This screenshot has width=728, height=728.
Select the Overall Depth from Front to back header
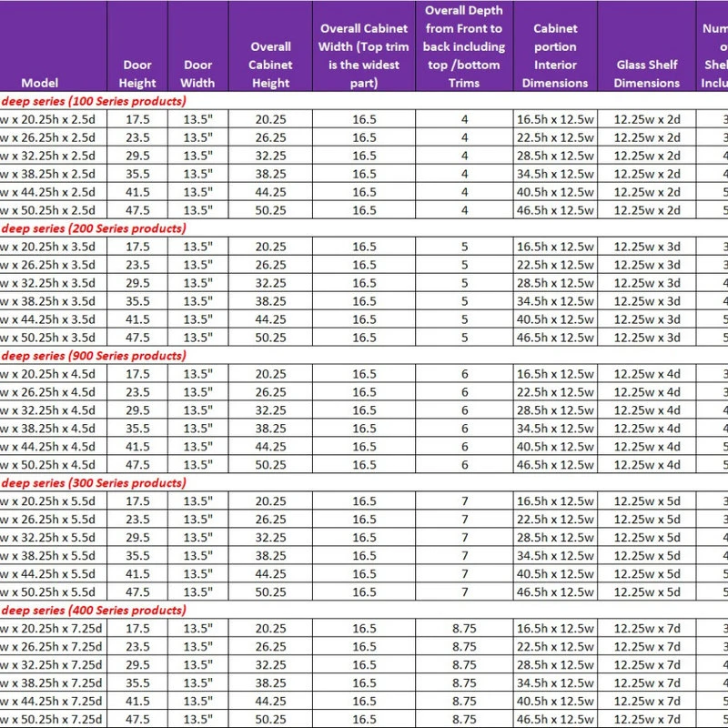coord(464,46)
